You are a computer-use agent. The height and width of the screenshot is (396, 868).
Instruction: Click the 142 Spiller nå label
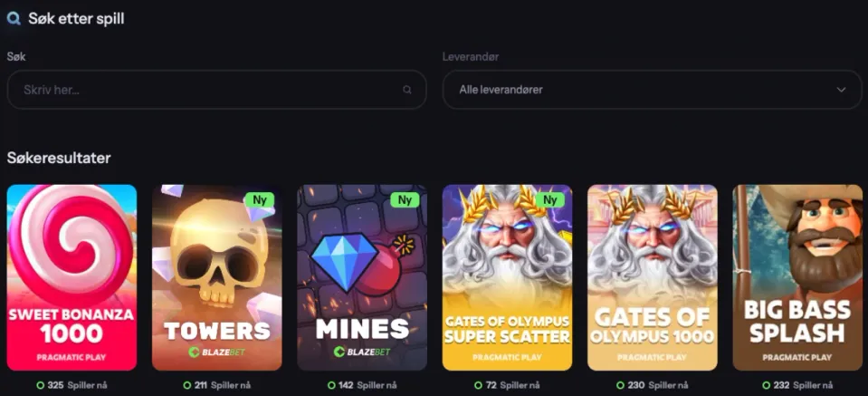(x=367, y=385)
